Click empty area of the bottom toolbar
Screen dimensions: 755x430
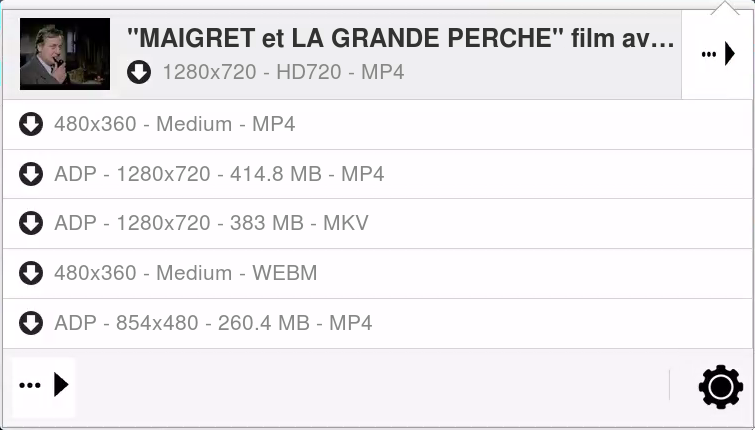click(x=370, y=386)
